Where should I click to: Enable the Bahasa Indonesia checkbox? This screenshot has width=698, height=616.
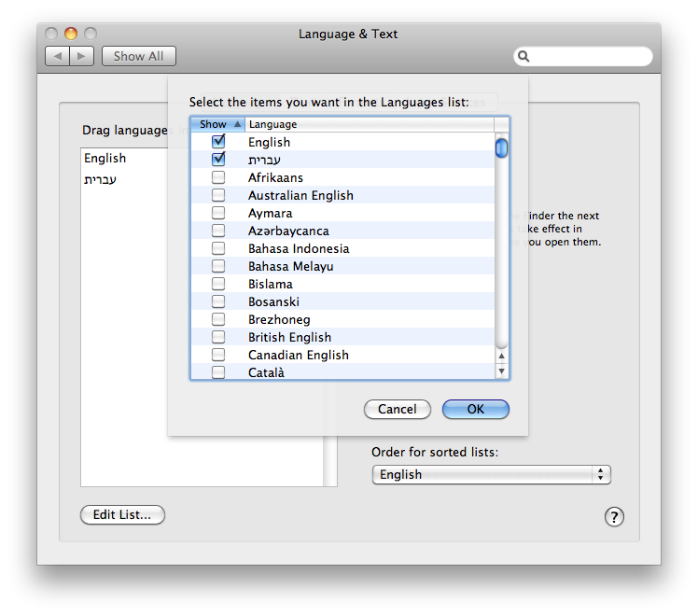[218, 248]
